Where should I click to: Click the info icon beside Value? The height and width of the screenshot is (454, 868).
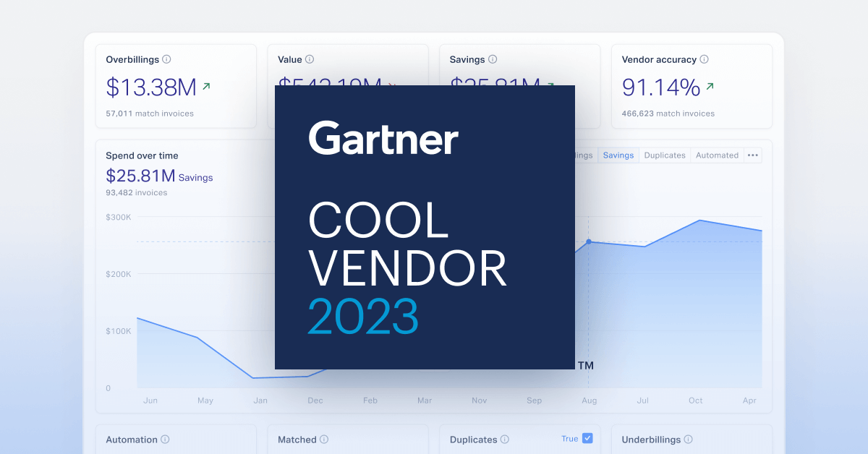[311, 59]
